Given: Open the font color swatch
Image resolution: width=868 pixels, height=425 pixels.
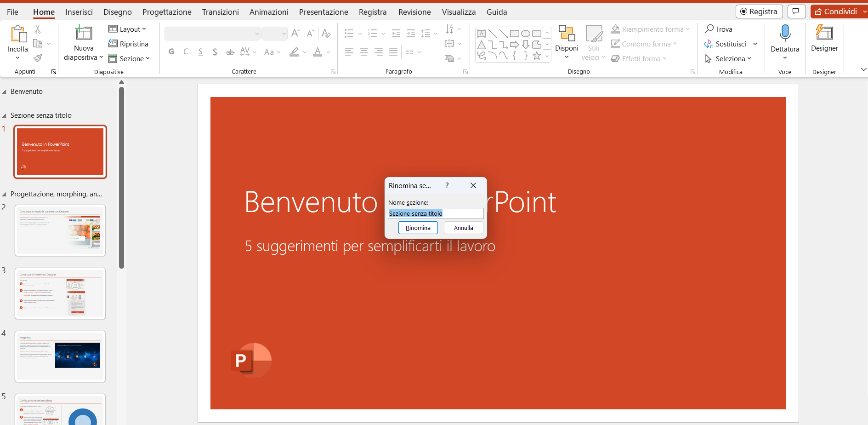Looking at the screenshot, I should [318, 52].
